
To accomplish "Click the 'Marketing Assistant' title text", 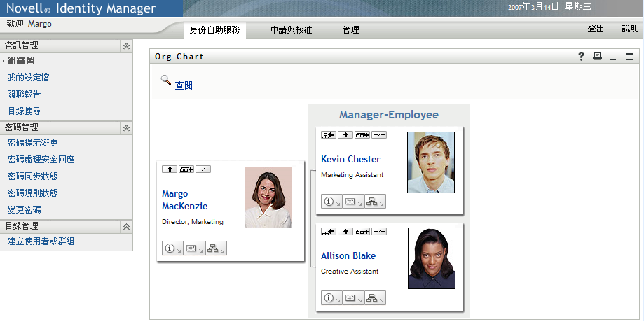I will pos(352,175).
